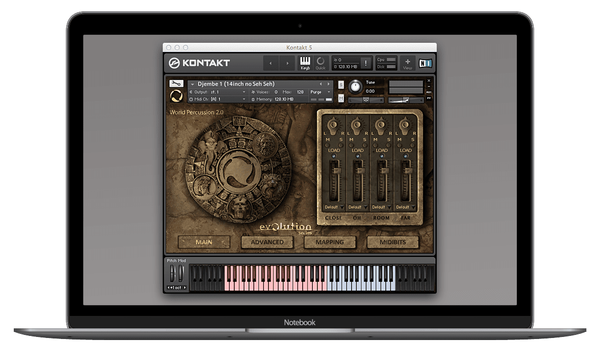
Task: Switch to the MAPPING tab
Action: (330, 242)
